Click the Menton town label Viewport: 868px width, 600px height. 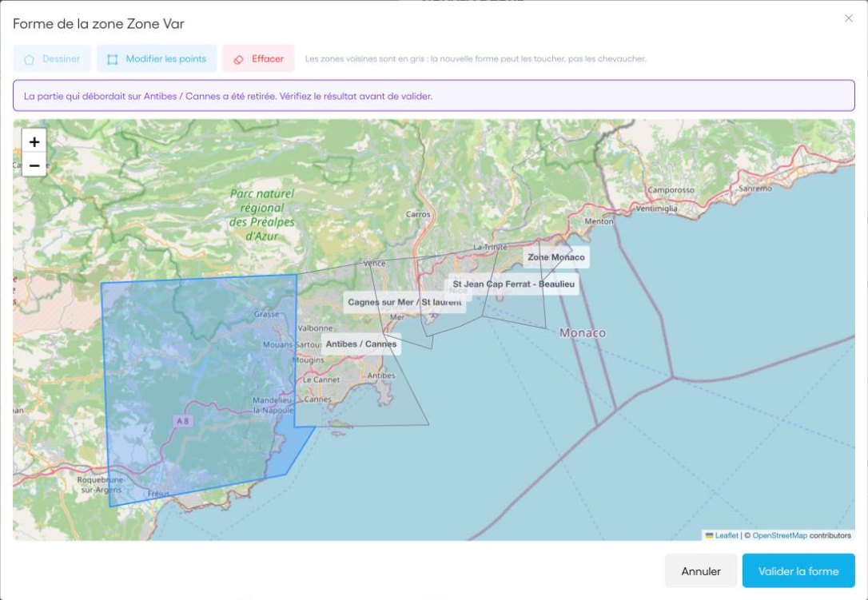click(x=599, y=221)
